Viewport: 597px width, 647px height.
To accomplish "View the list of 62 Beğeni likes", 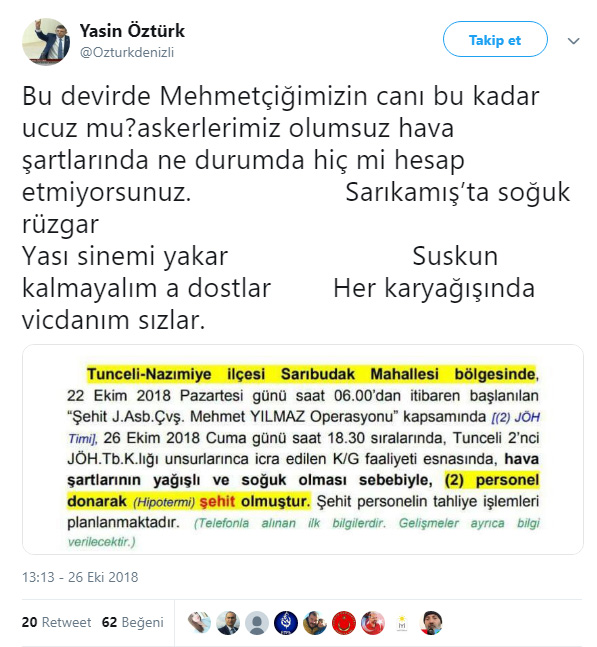I will coord(133,622).
